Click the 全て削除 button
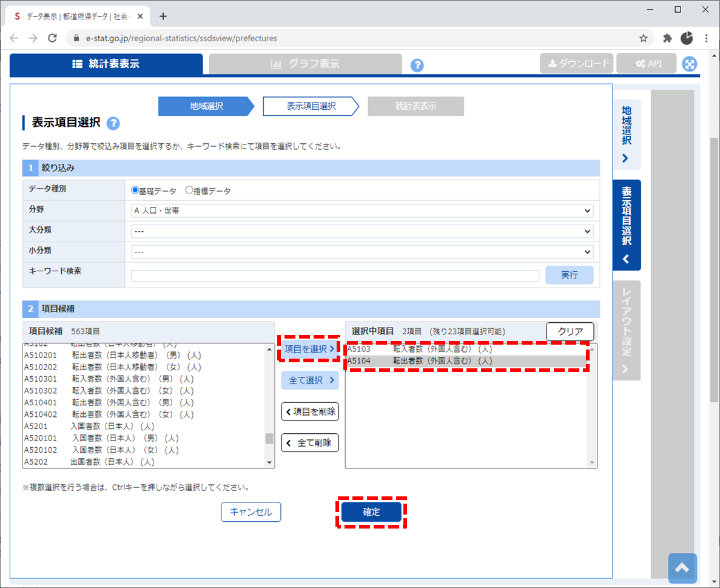Image resolution: width=720 pixels, height=588 pixels. 310,443
